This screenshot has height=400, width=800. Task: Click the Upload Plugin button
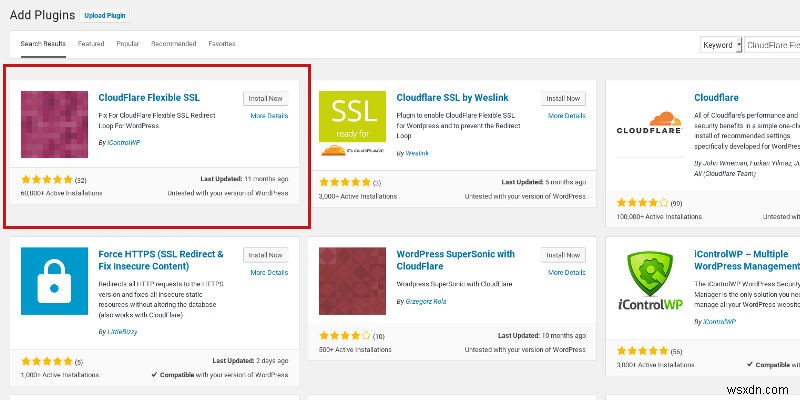105,16
